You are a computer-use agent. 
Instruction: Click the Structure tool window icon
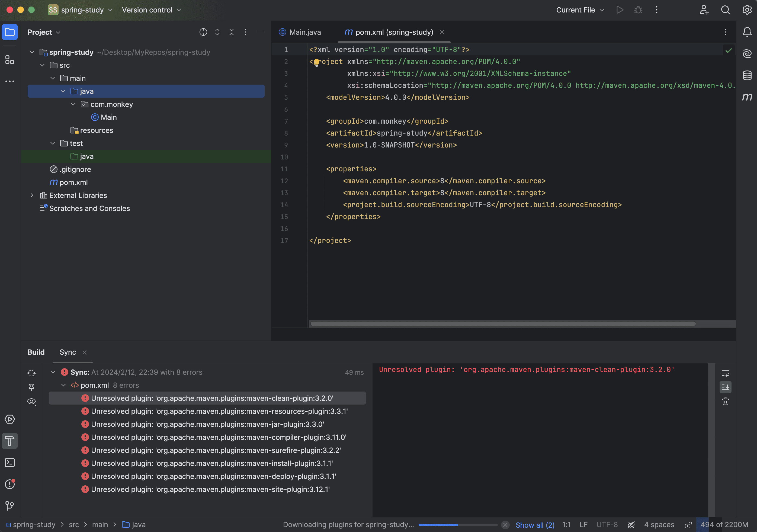point(9,60)
